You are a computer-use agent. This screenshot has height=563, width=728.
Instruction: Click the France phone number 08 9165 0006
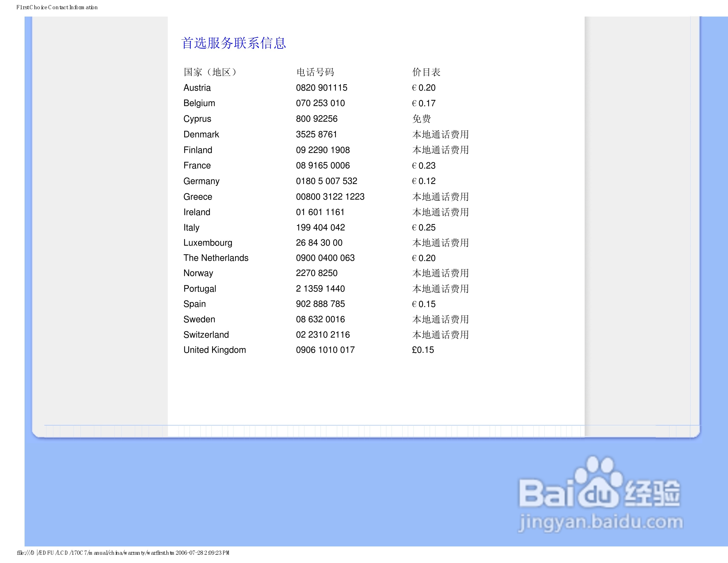tap(323, 165)
